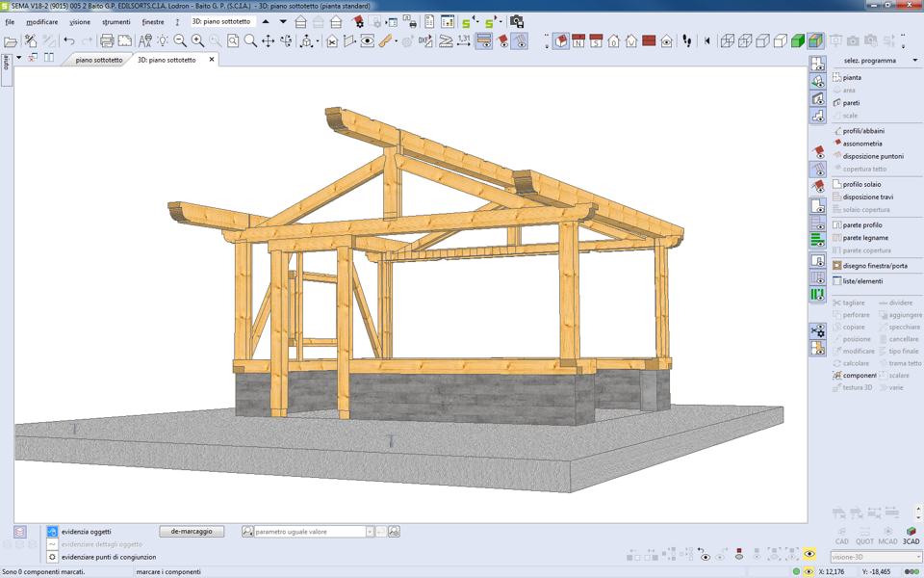Expand the 'selez. programma' dropdown

(x=914, y=61)
